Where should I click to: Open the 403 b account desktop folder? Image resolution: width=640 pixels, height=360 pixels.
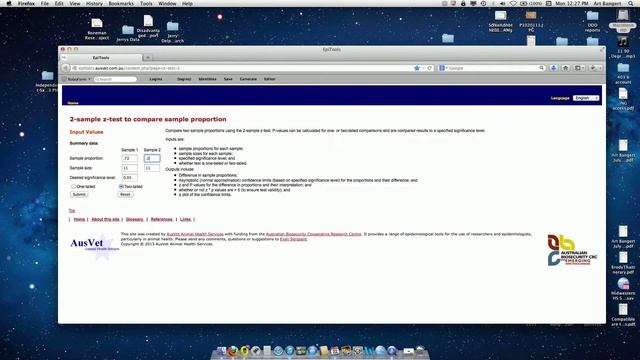coord(623,73)
